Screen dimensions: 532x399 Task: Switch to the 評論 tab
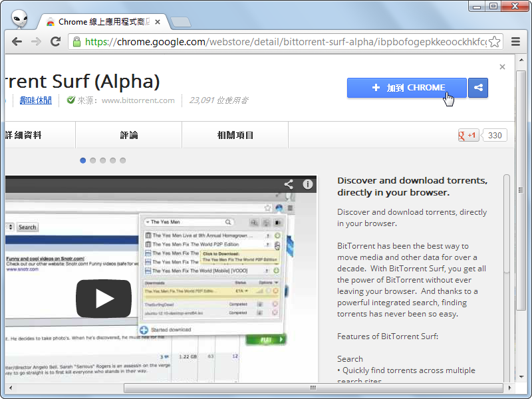tap(129, 135)
